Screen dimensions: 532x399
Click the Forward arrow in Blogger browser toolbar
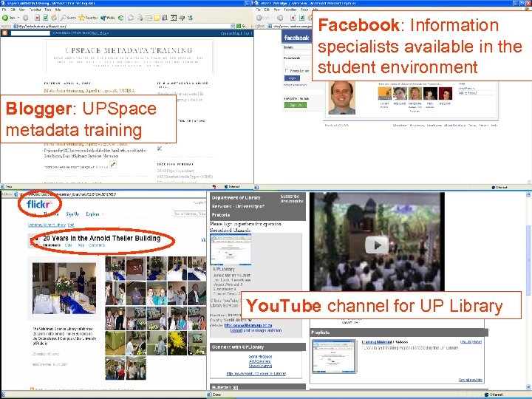pyautogui.click(x=25, y=18)
